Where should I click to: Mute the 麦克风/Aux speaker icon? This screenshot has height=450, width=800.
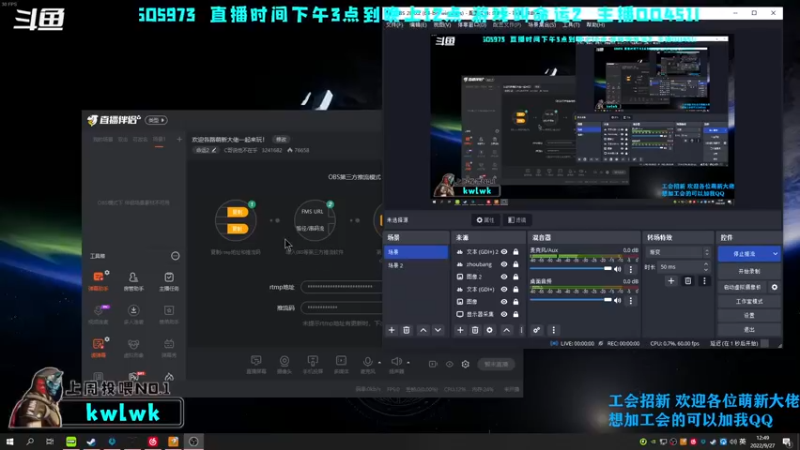point(618,269)
